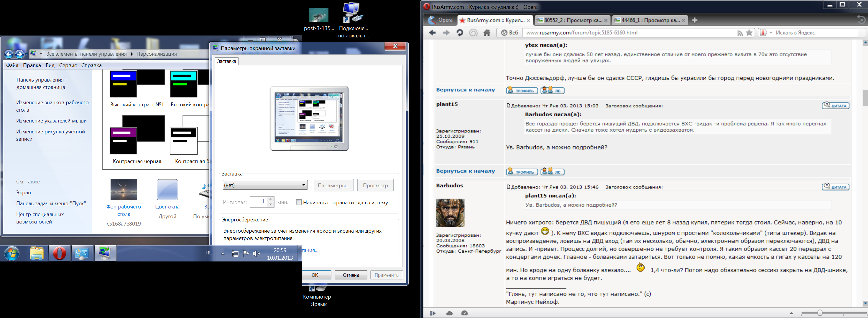Click the RSS feed icon in address bar
Image resolution: width=868 pixels, height=318 pixels.
click(x=740, y=33)
